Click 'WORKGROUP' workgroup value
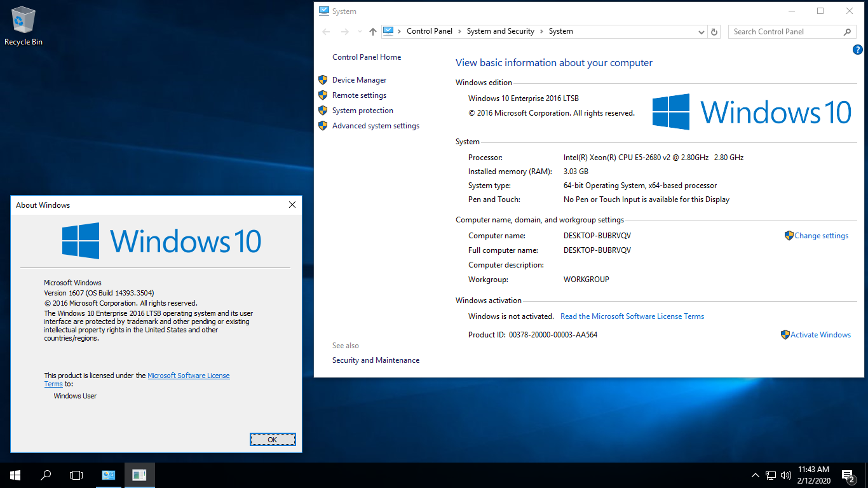868x488 pixels. [x=586, y=280]
